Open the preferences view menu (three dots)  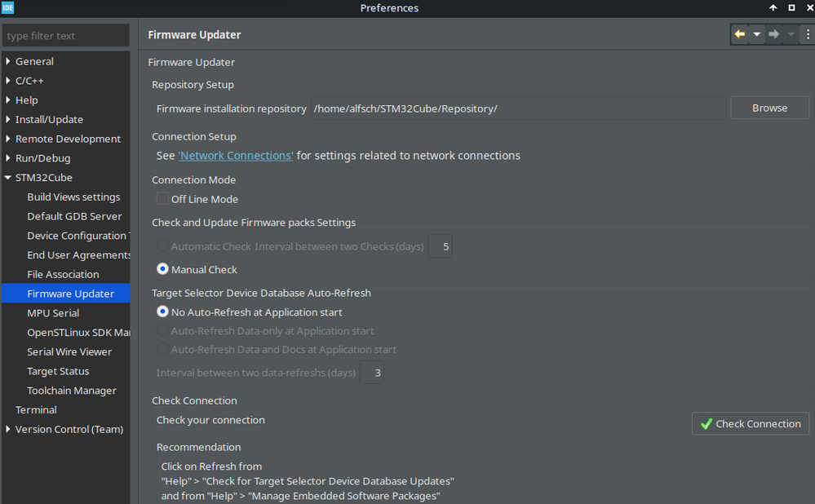point(808,34)
